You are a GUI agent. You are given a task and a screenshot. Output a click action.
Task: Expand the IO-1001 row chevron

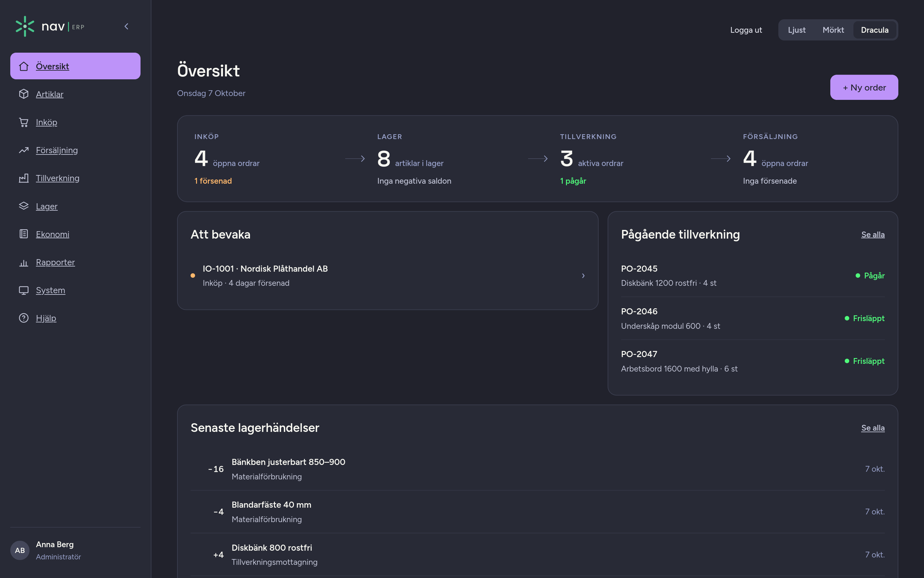tap(583, 276)
